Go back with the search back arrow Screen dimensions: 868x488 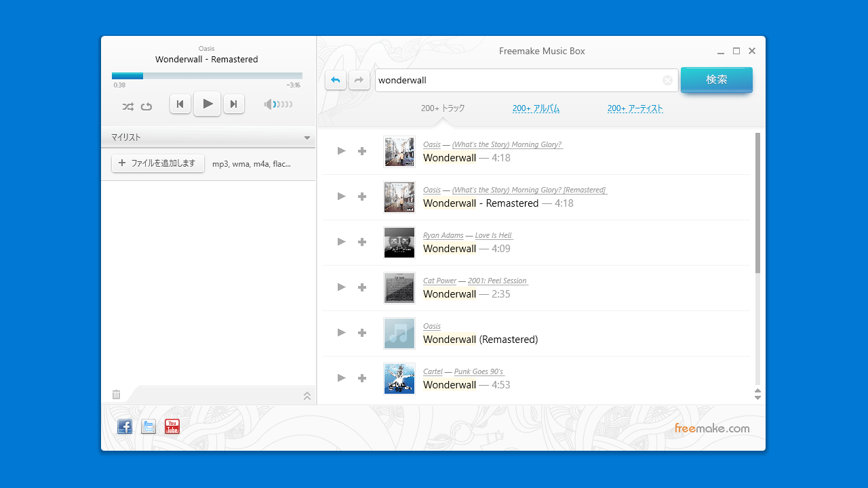(x=336, y=80)
